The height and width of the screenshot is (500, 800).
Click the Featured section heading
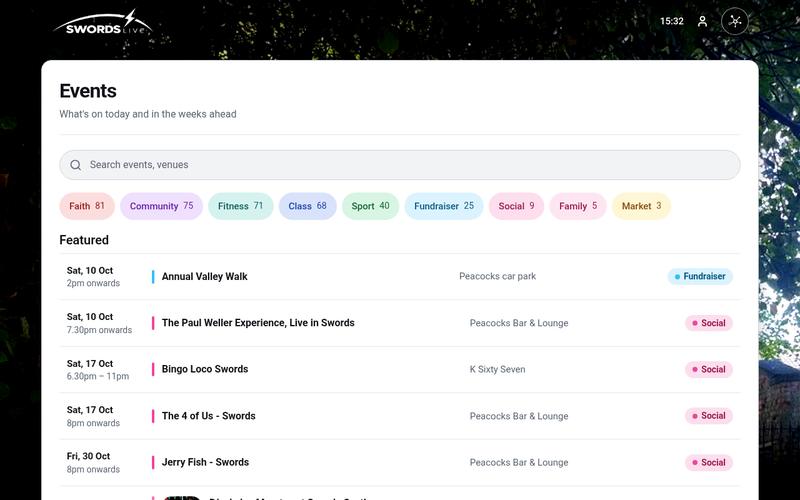(x=84, y=240)
